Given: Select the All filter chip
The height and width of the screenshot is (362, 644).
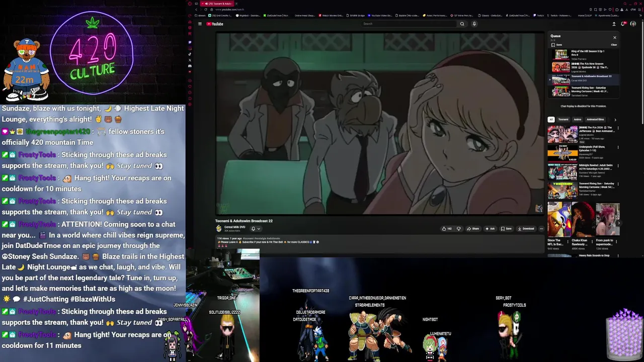Looking at the screenshot, I should pyautogui.click(x=551, y=120).
